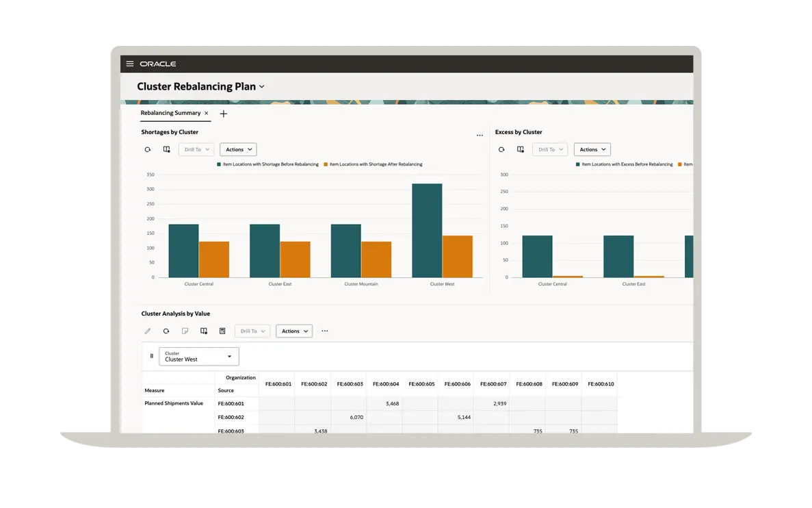This screenshot has width=812, height=508.
Task: Refresh the Cluster Analysis by Value table
Action: point(166,331)
